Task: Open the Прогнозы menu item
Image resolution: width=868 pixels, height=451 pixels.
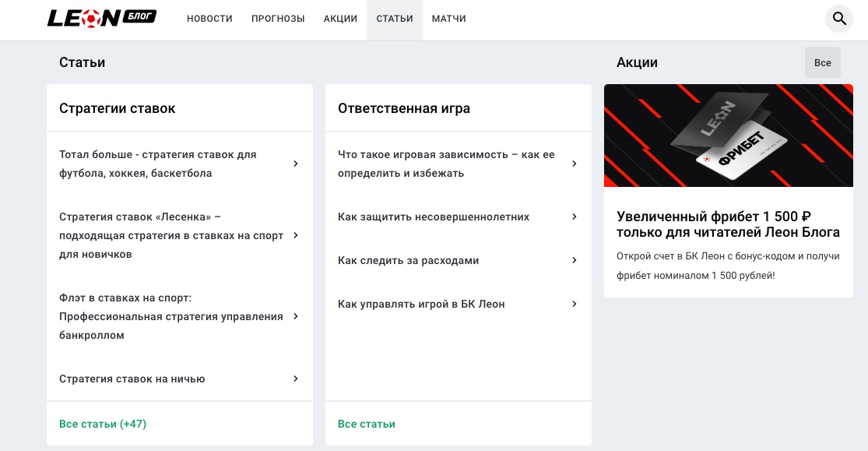Action: (278, 18)
